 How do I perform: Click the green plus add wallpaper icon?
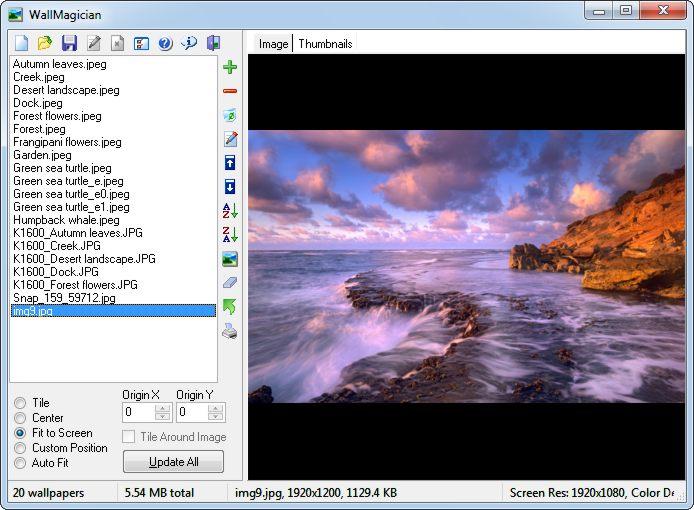click(230, 67)
